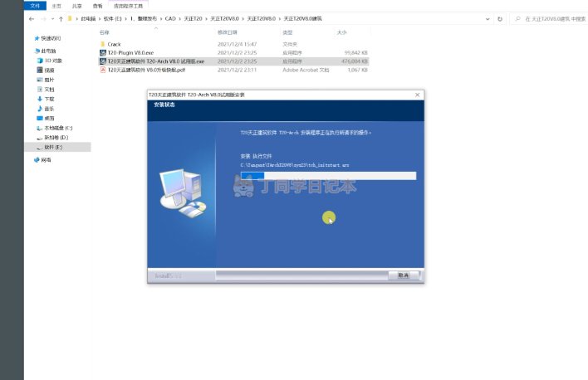Expand the address bar history dropdown
588x380 pixels.
[x=488, y=19]
